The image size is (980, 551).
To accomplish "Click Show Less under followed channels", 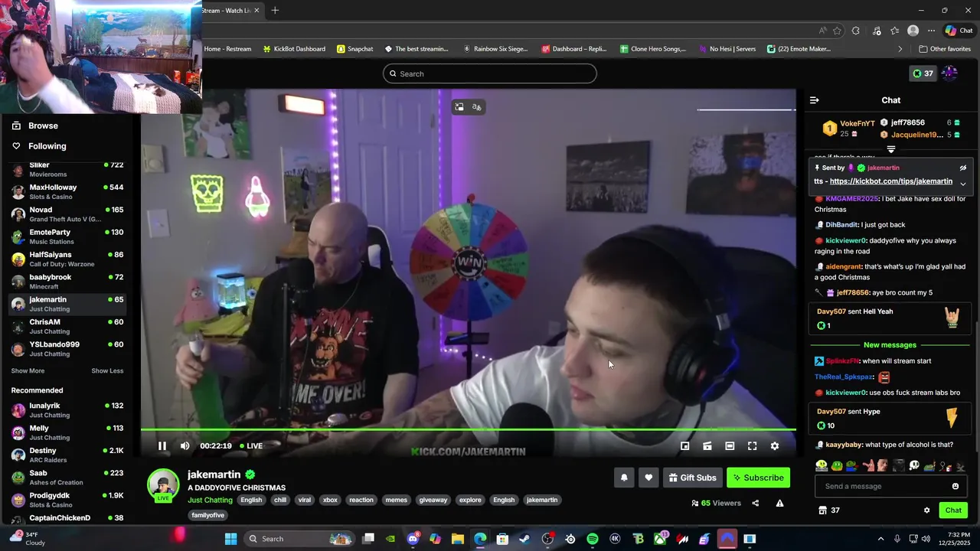I will [x=107, y=371].
